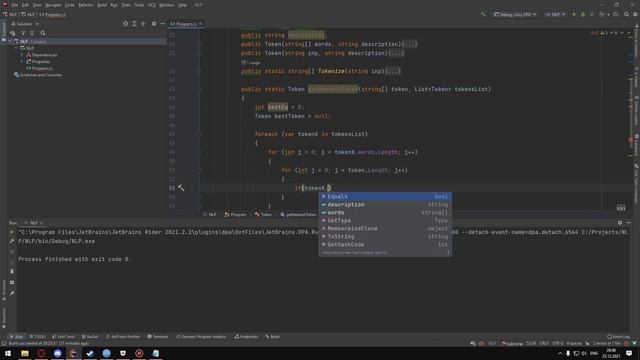Open IDE settings gear at top right
Viewport: 640px width, 360px height.
click(635, 15)
